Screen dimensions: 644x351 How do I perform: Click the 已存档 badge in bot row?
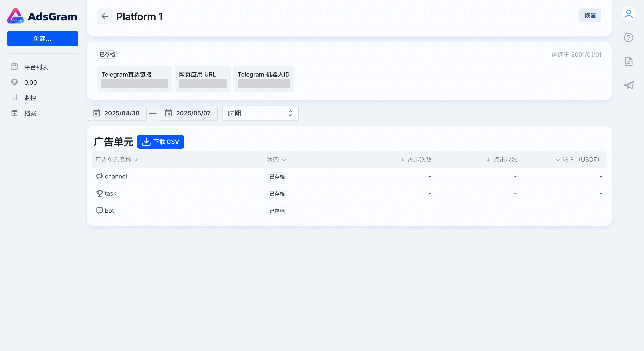click(277, 211)
